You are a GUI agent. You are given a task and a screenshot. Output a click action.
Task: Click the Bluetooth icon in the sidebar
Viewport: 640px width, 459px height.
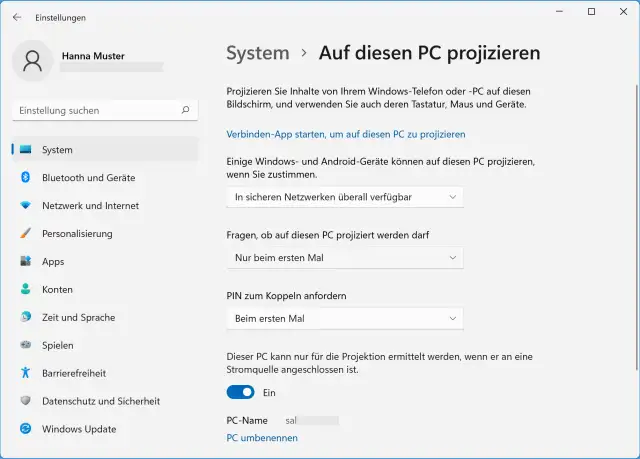pos(25,177)
